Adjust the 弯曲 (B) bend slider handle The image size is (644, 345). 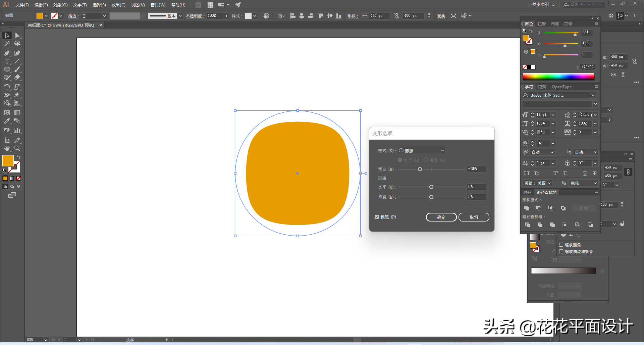point(420,169)
